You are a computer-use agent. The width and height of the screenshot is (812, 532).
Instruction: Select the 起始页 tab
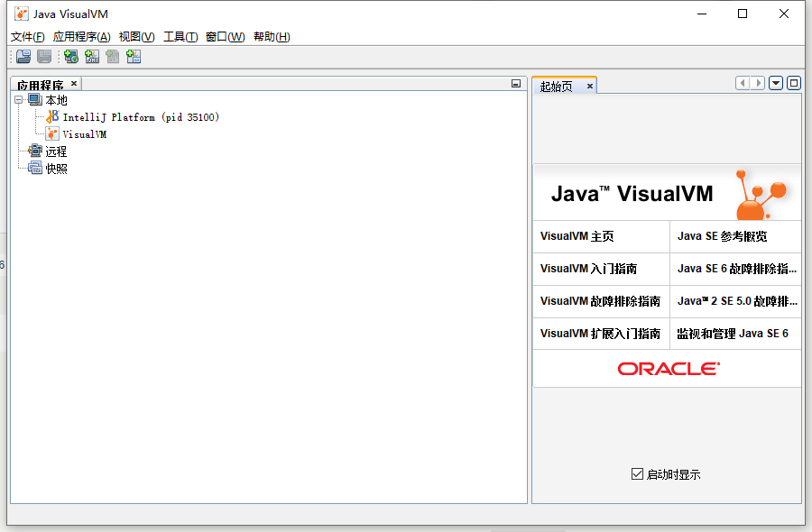point(557,87)
